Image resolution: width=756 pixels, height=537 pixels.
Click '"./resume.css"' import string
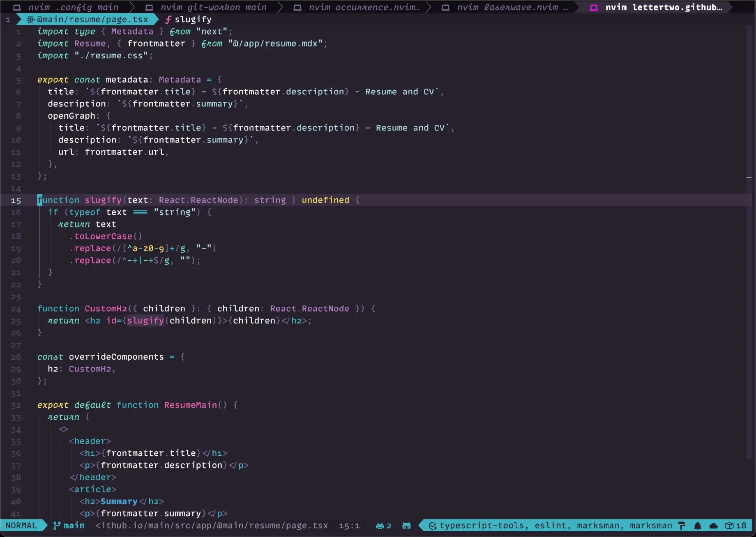(111, 55)
